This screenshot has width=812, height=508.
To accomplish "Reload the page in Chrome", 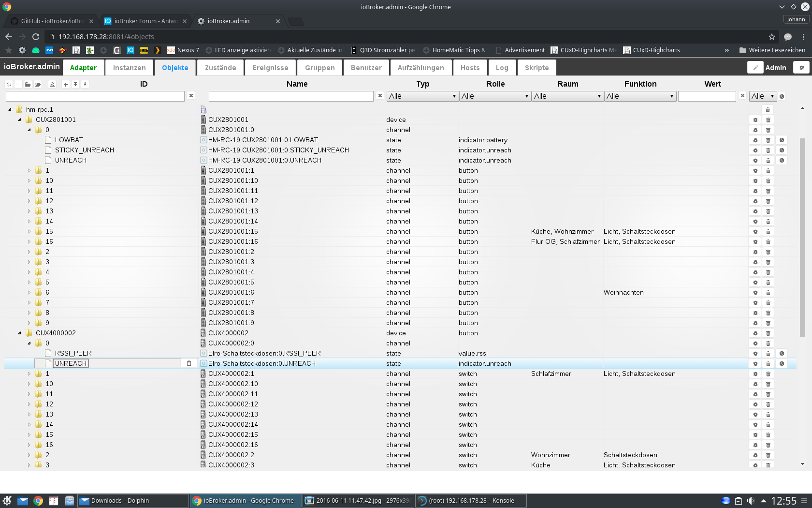I will coord(36,37).
